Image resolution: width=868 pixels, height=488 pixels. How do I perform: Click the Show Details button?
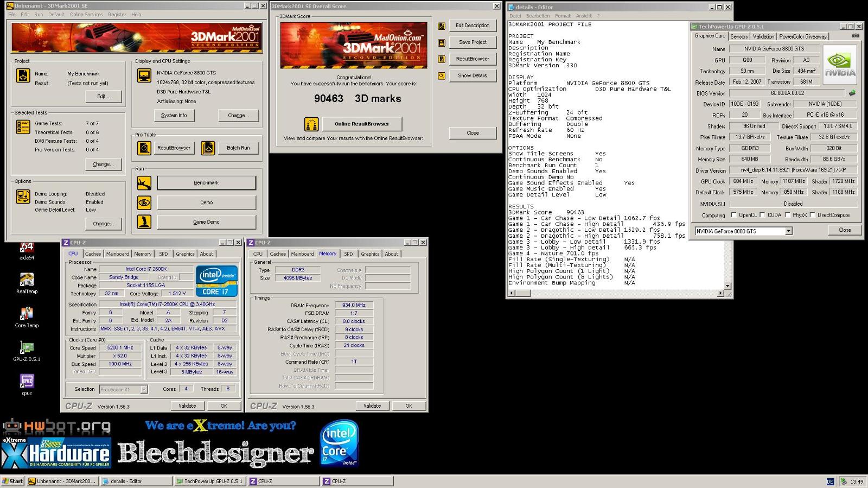point(473,75)
